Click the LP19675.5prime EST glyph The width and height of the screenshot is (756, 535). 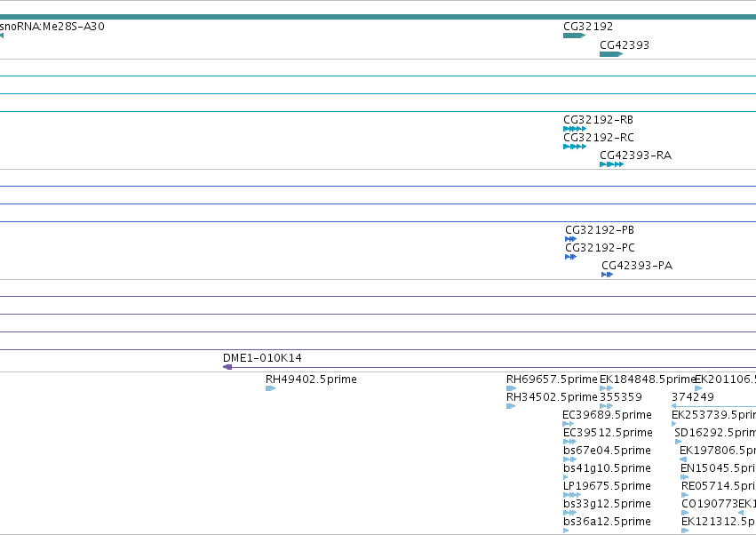(x=572, y=495)
